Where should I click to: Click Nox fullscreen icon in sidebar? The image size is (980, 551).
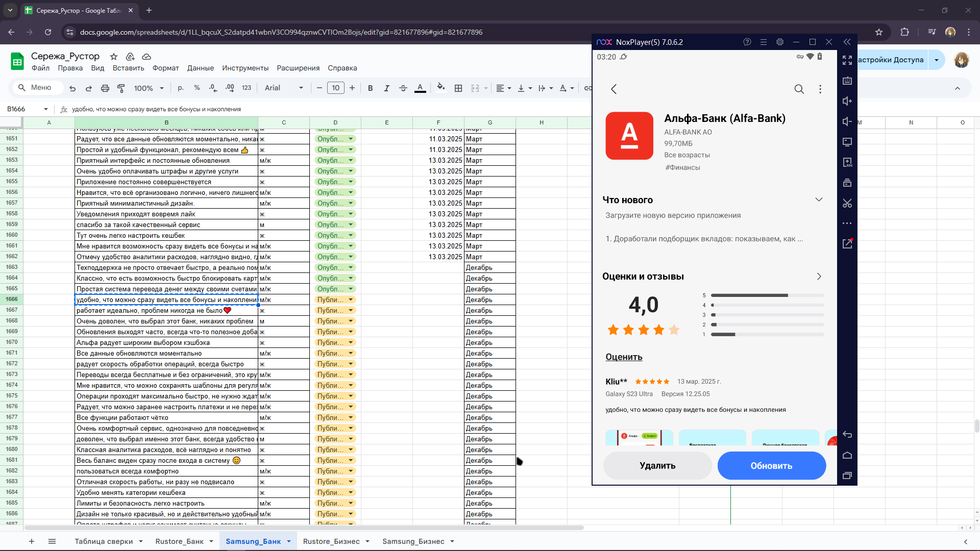click(847, 60)
